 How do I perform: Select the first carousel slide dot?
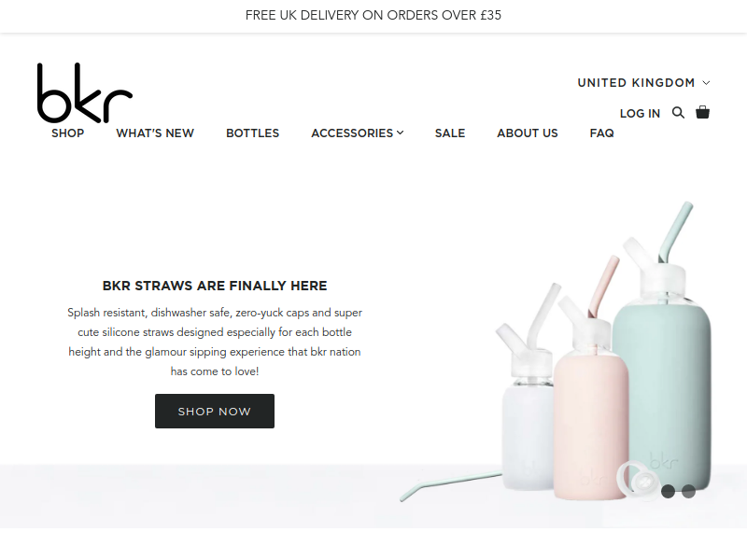point(668,492)
